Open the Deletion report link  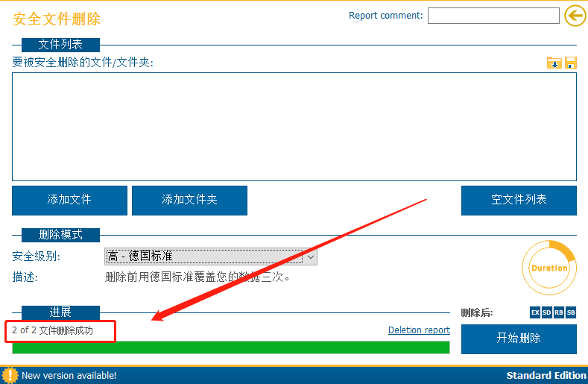tap(419, 330)
